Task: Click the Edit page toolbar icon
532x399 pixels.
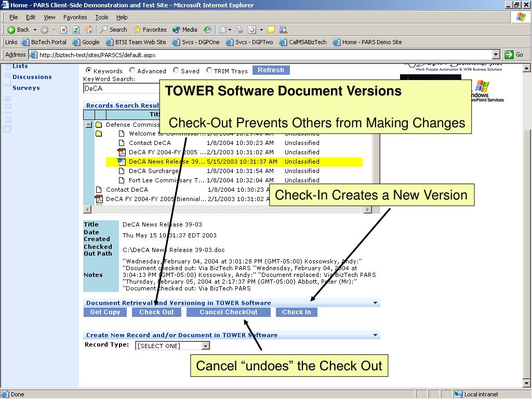Action: click(x=252, y=30)
